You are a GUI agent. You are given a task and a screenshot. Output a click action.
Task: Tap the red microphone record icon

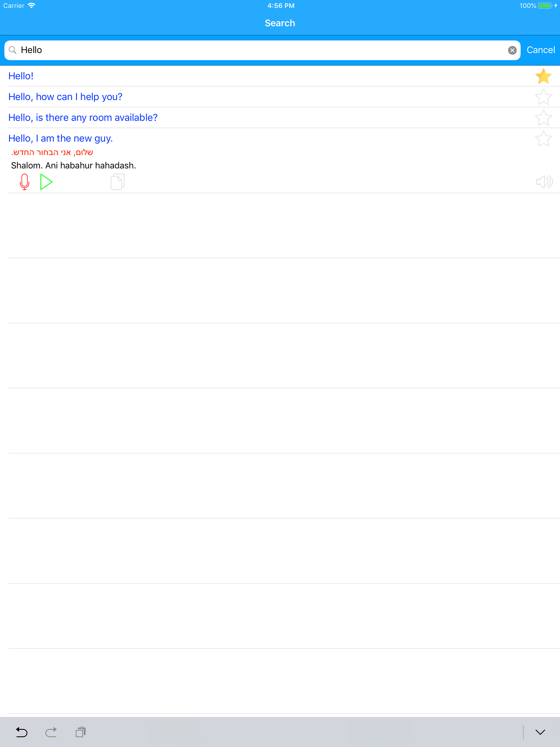tap(25, 182)
